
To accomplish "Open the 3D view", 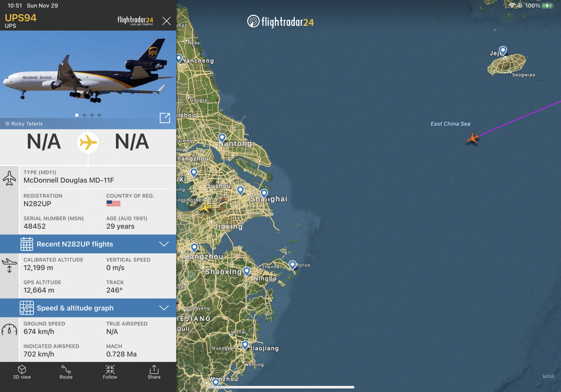I will click(22, 372).
